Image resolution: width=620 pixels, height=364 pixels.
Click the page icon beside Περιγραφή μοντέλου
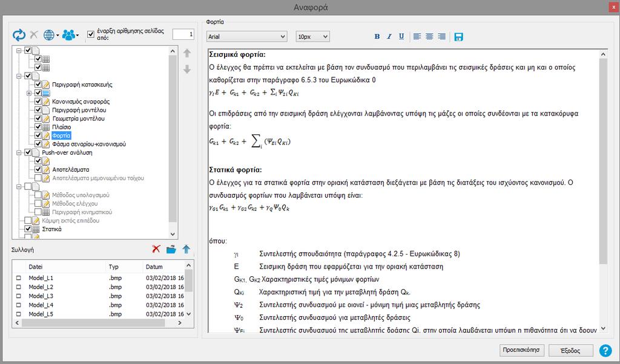click(x=46, y=110)
